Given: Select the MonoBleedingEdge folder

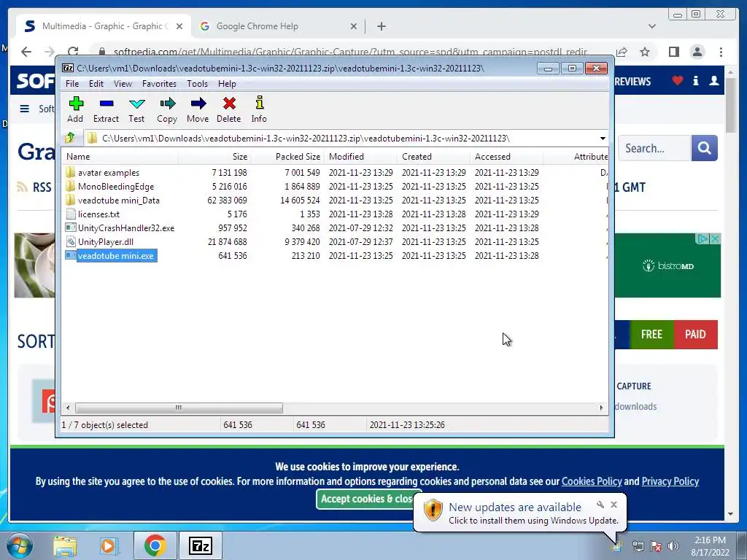Looking at the screenshot, I should click(116, 187).
